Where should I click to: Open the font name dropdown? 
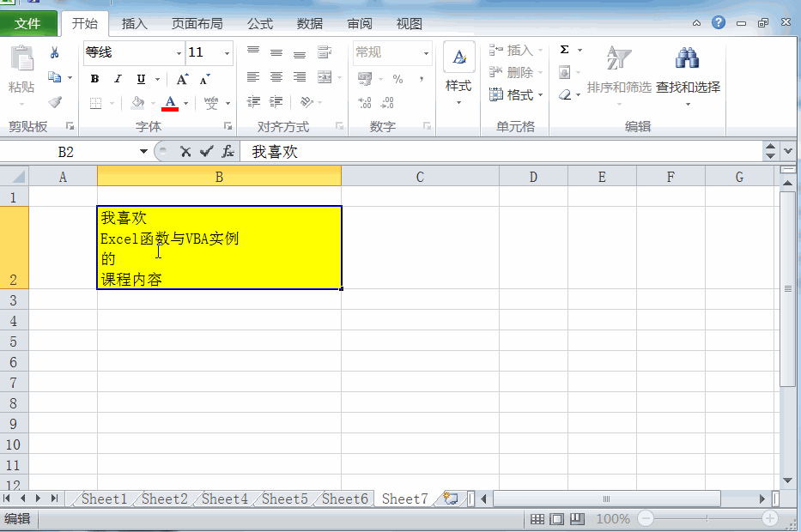179,53
